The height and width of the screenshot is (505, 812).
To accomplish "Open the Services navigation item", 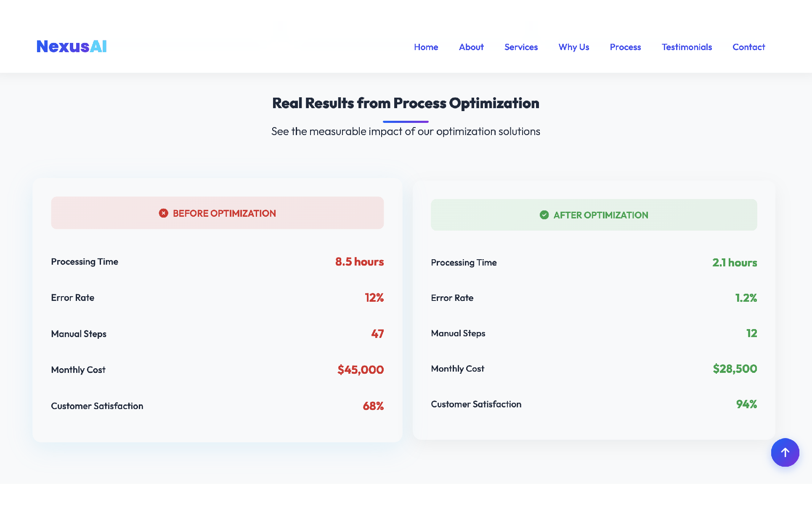I will click(521, 47).
